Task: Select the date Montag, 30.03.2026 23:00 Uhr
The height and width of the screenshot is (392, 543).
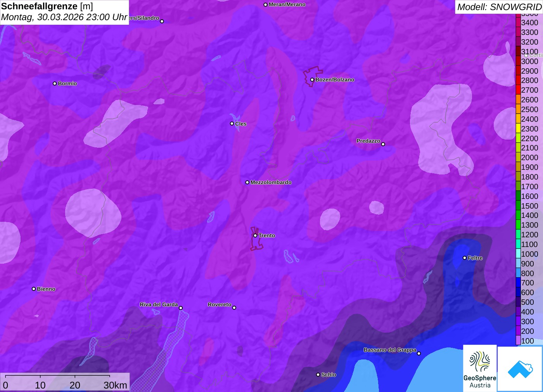Action: 64,17
